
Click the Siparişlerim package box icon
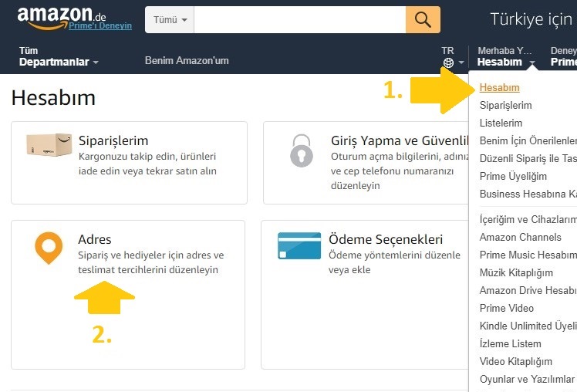[x=49, y=144]
